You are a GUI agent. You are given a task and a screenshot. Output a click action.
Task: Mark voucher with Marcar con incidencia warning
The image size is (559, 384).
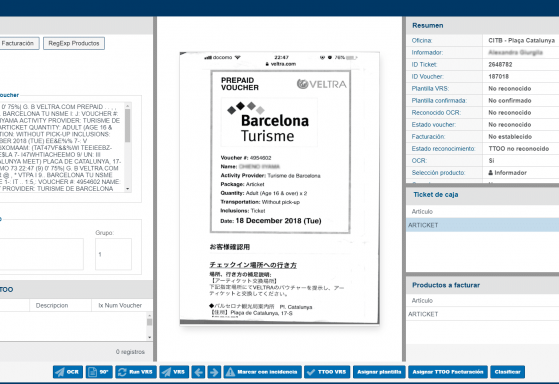pos(262,372)
